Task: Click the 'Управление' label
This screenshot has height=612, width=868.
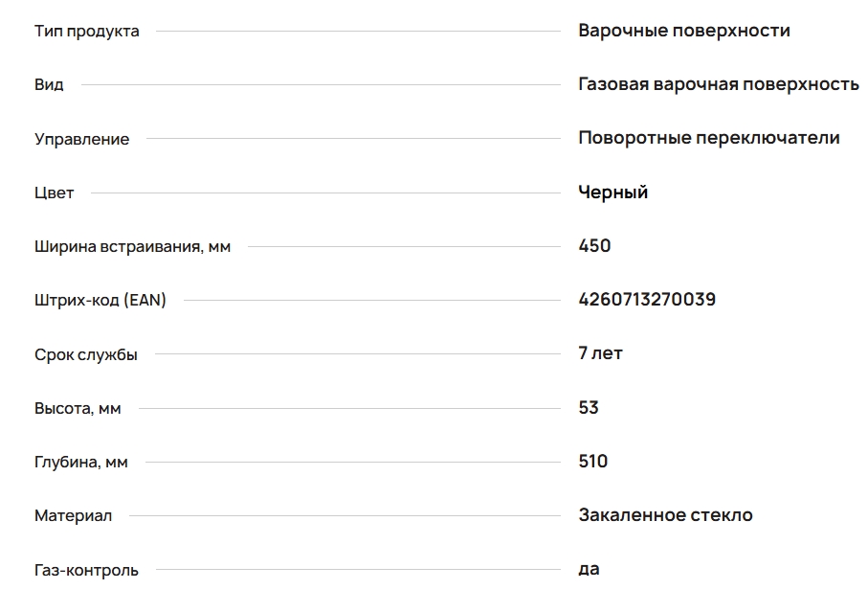Action: tap(82, 140)
